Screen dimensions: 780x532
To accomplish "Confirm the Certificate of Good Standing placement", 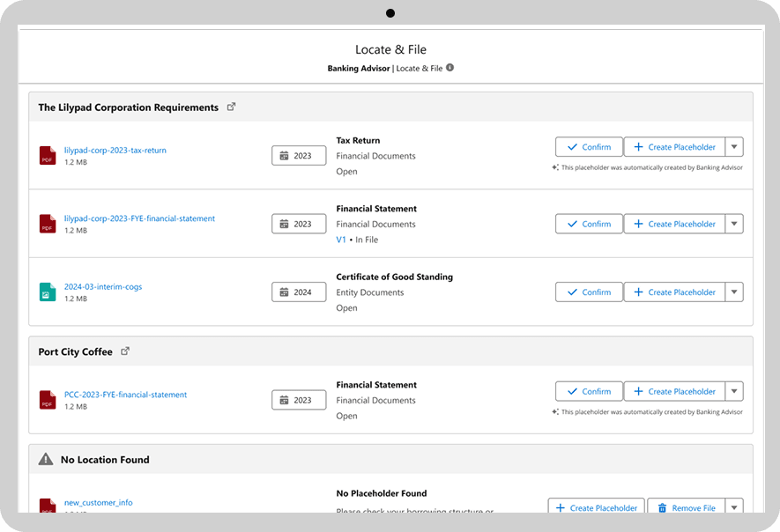I will [589, 292].
